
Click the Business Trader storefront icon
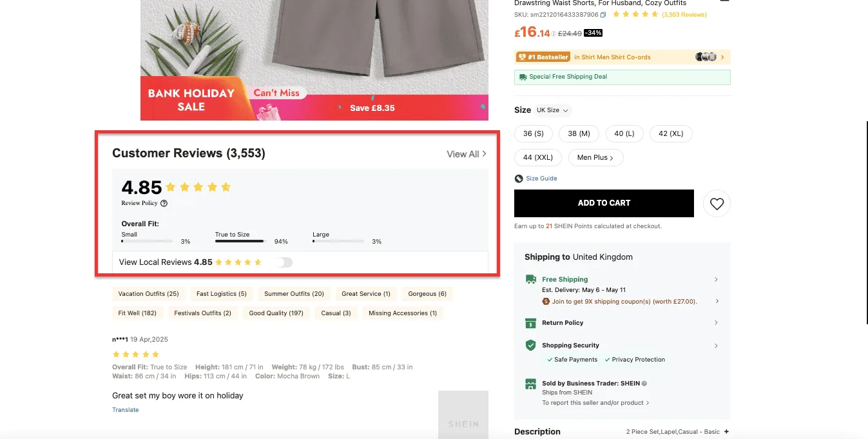click(x=531, y=384)
